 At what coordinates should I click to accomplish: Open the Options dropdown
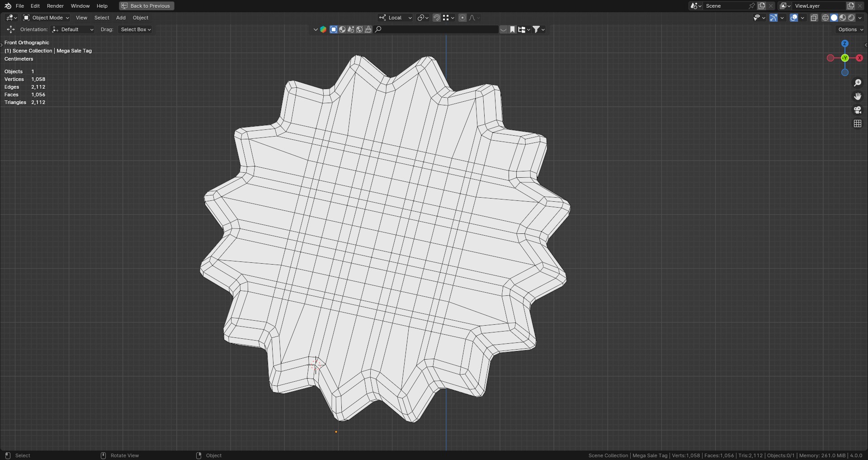(850, 29)
